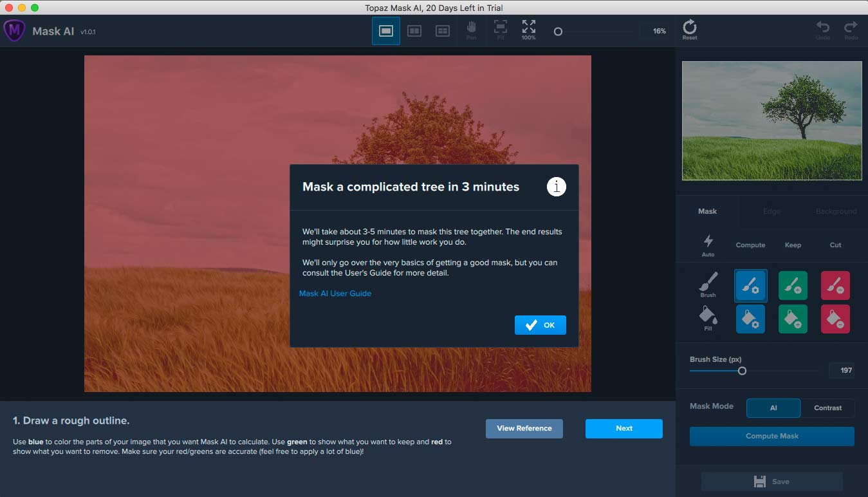
Task: Minimize the Topaz Mask AI window
Action: pyautogui.click(x=22, y=8)
